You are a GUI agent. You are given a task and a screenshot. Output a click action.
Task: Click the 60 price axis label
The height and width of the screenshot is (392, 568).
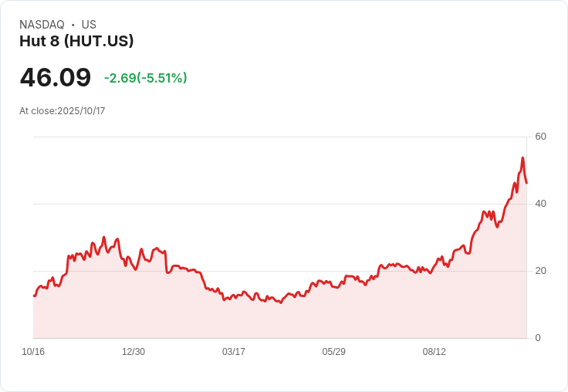pyautogui.click(x=541, y=137)
